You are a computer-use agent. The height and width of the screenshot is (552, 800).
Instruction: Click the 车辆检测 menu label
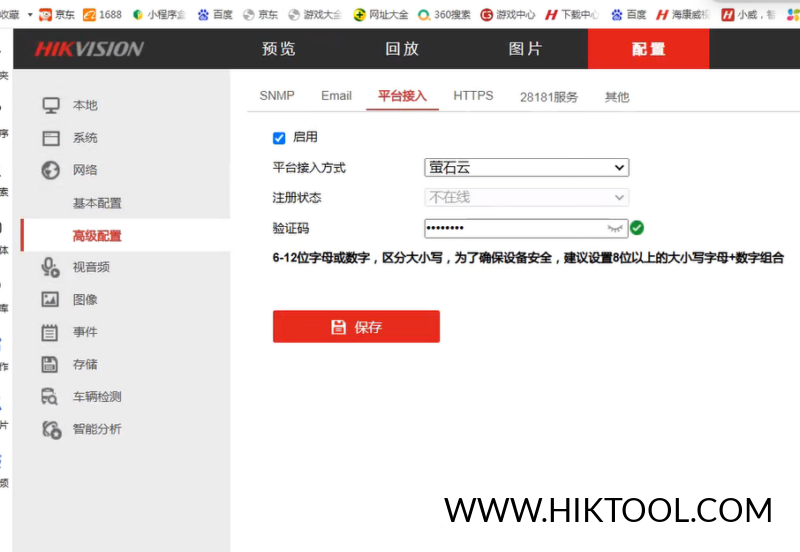(97, 396)
